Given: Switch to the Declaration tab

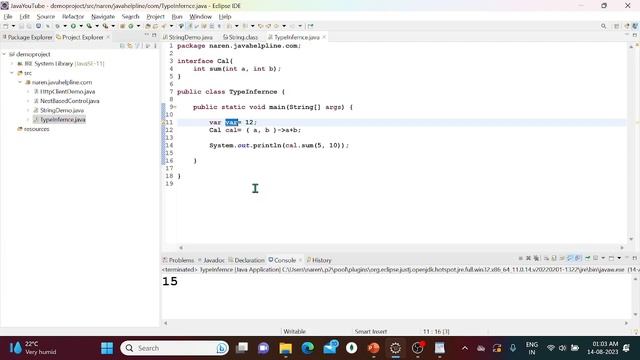Looking at the screenshot, I should (247, 260).
